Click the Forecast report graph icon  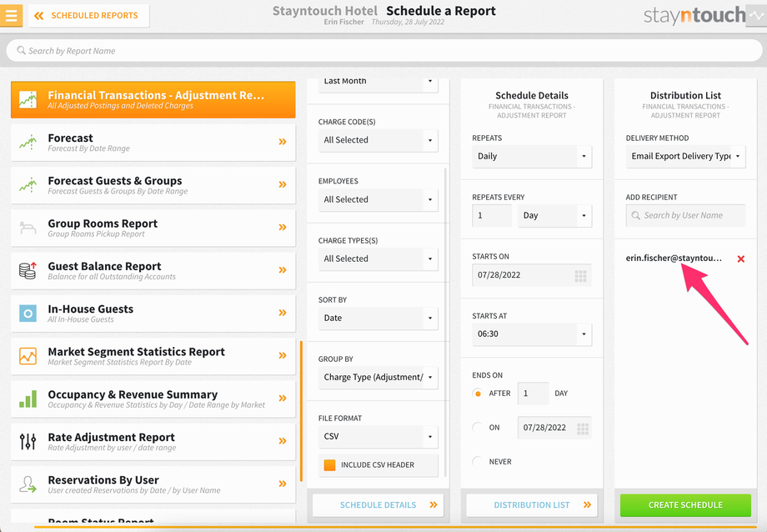[28, 143]
